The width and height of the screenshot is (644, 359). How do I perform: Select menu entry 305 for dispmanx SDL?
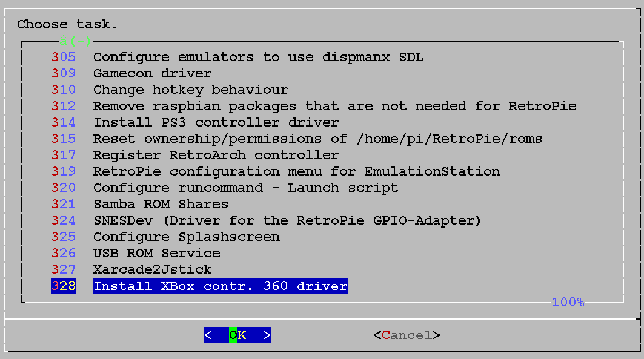click(x=258, y=57)
